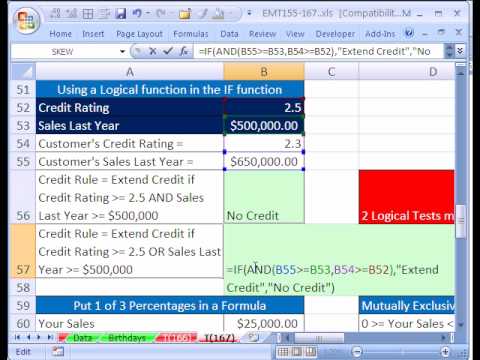Click the zoom out minus button

pos(357,351)
